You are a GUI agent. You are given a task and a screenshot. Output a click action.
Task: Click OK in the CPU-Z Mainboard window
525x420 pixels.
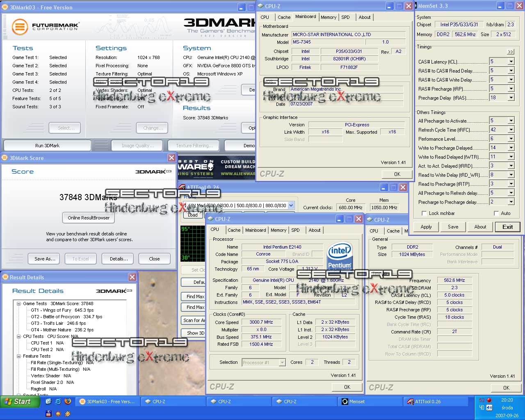[x=397, y=174]
